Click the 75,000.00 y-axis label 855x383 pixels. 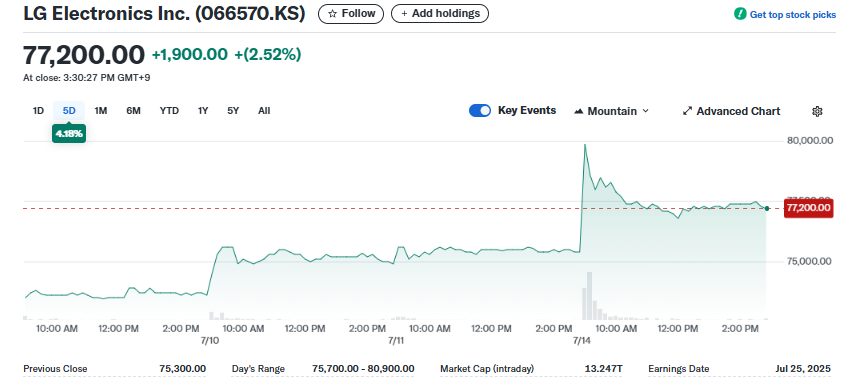point(810,261)
